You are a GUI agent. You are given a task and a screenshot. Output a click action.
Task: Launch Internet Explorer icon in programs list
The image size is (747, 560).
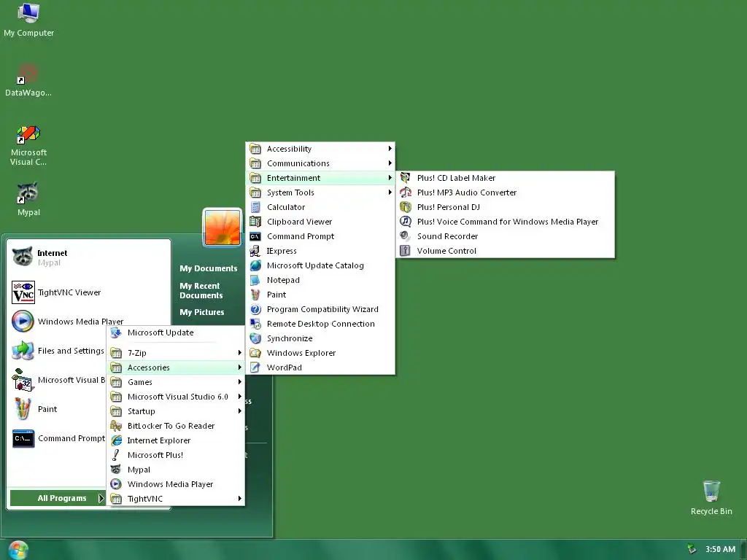116,440
